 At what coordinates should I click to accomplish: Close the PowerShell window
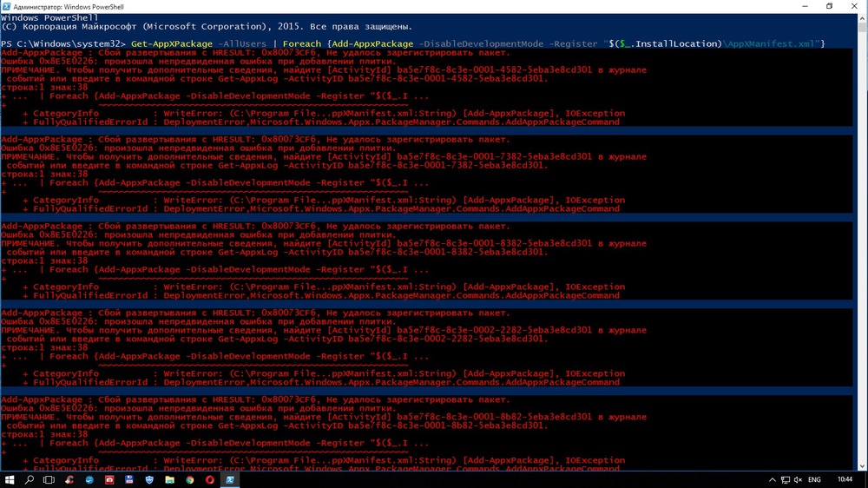[854, 7]
